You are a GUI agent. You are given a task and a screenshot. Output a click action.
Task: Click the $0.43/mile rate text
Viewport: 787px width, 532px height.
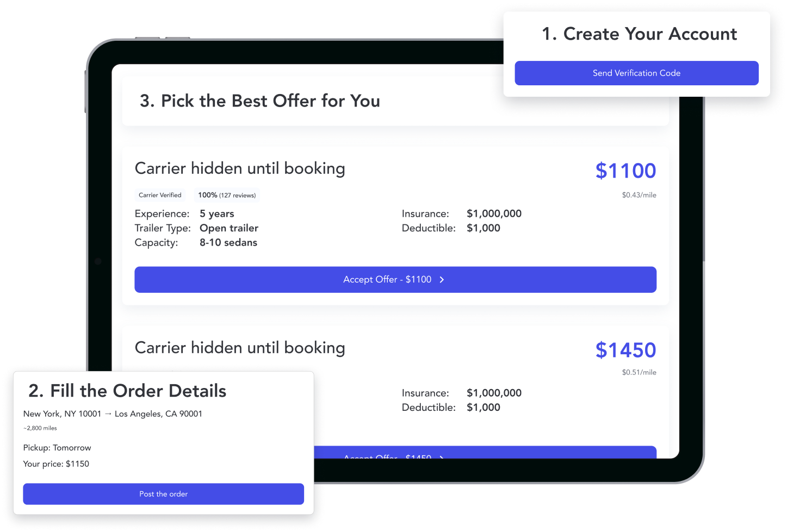(639, 195)
